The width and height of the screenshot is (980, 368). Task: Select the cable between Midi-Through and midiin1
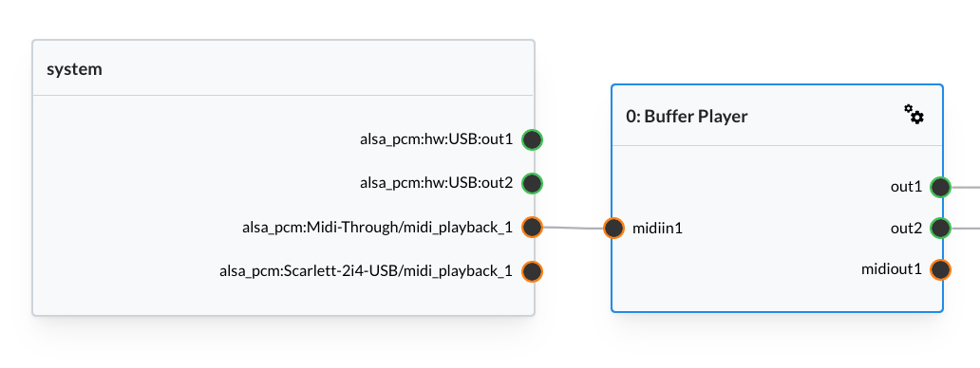tap(574, 228)
